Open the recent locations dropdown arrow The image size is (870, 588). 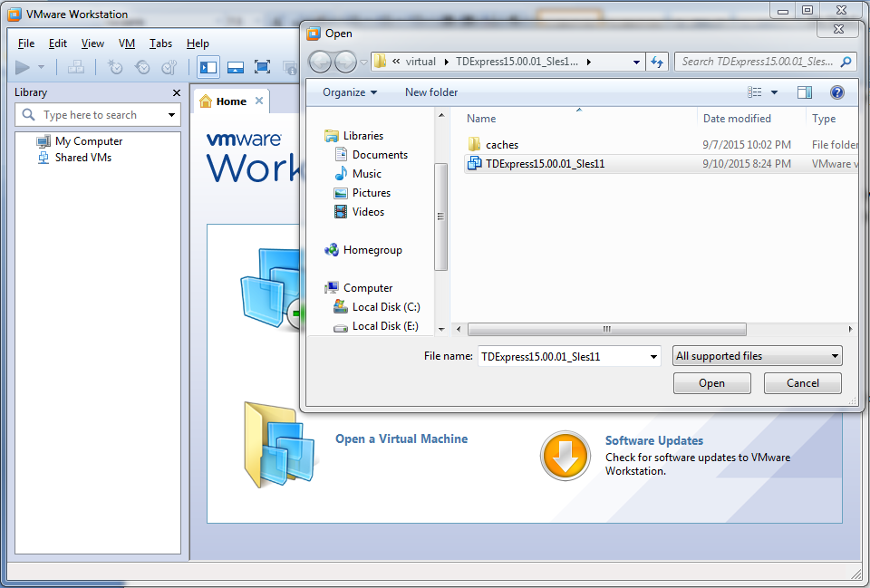pyautogui.click(x=363, y=63)
